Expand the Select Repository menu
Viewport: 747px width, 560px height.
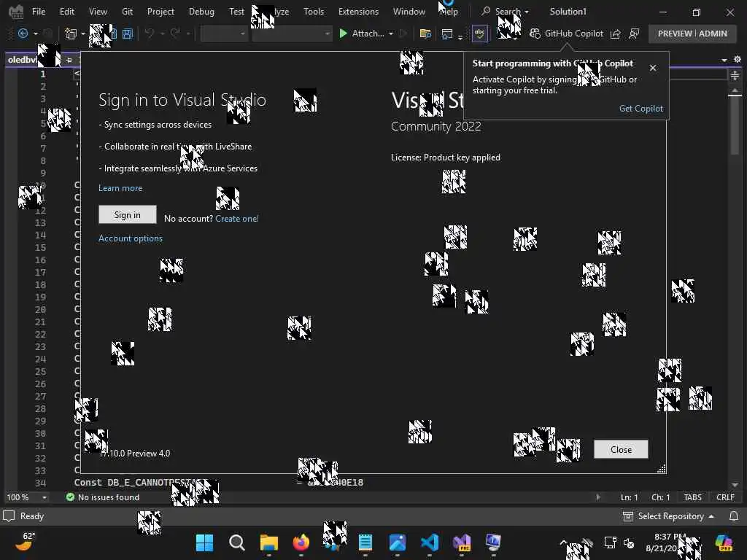(x=668, y=516)
